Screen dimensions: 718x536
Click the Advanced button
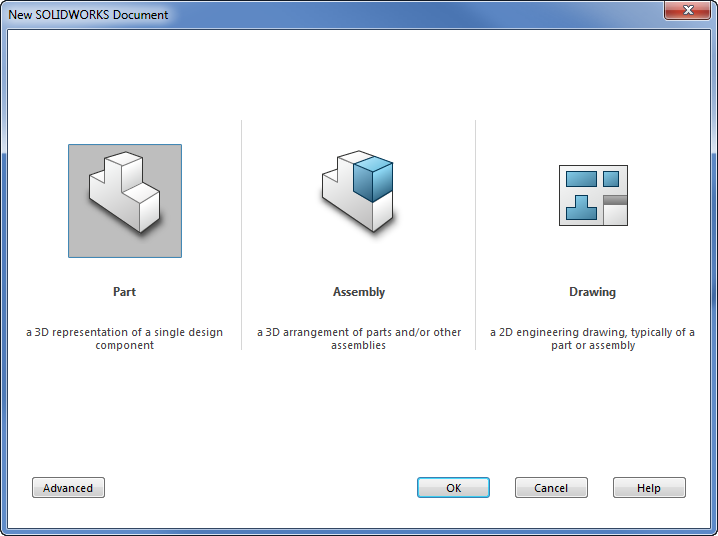pyautogui.click(x=68, y=487)
